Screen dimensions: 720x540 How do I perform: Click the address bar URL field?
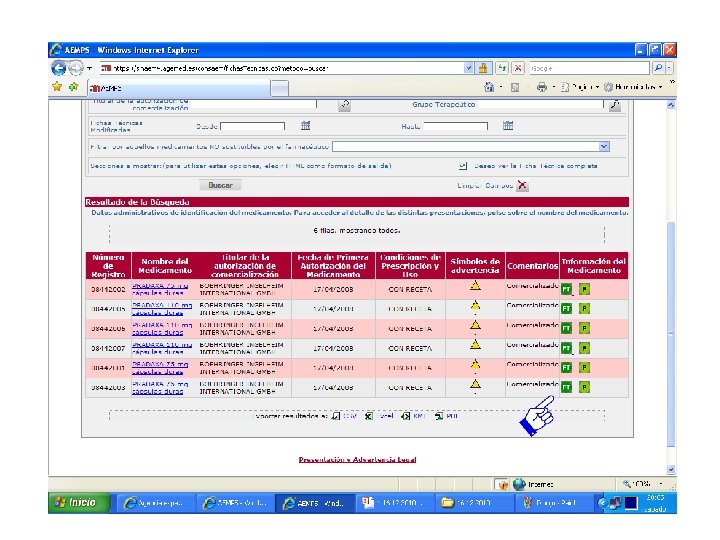(x=281, y=68)
